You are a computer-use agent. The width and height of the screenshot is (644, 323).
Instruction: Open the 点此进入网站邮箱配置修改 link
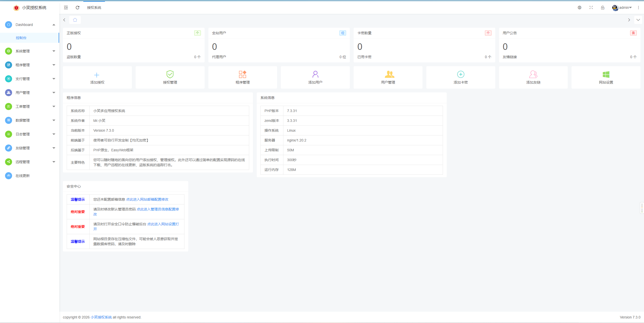(147, 199)
